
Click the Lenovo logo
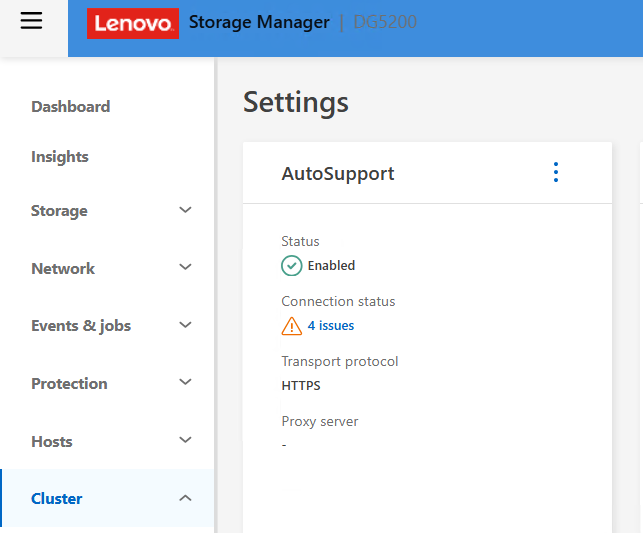coord(133,23)
